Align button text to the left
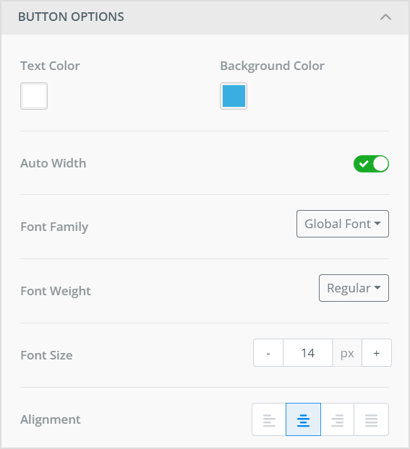The width and height of the screenshot is (410, 449). [x=269, y=420]
